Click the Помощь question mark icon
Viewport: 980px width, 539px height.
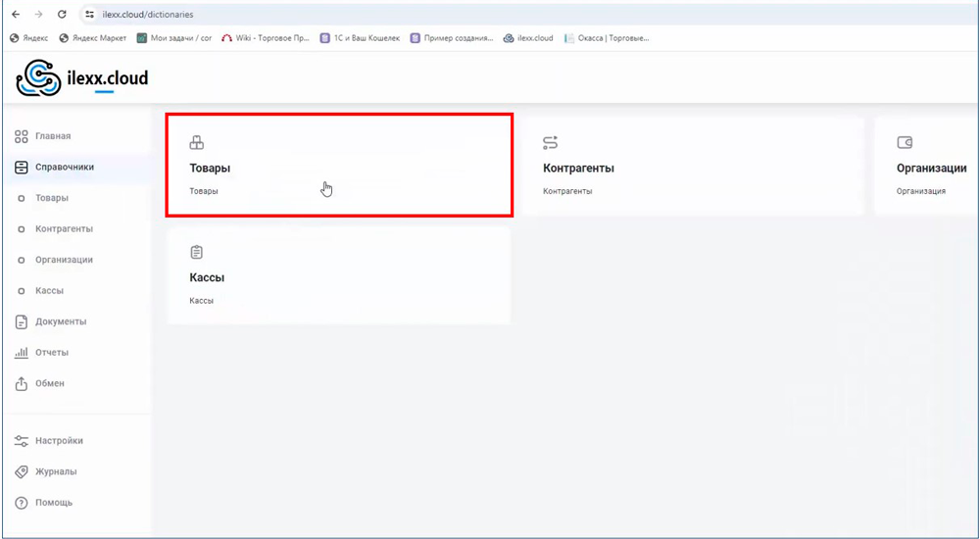pos(22,503)
